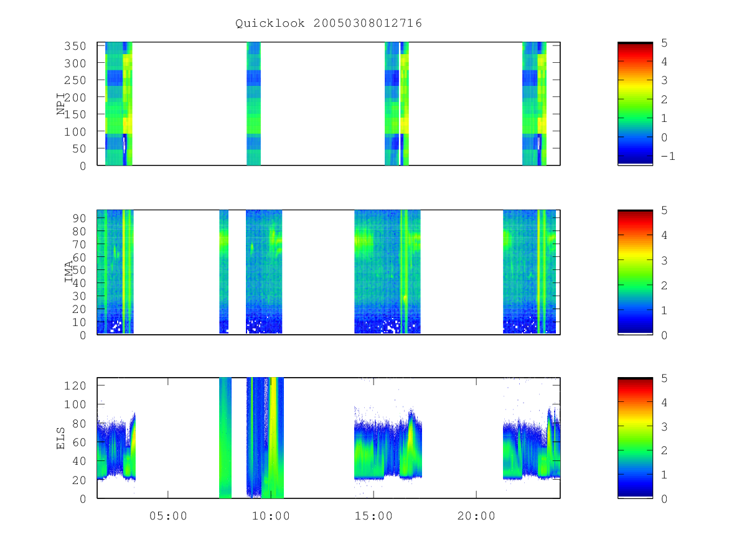Select the IMA y-axis label

coord(69,272)
